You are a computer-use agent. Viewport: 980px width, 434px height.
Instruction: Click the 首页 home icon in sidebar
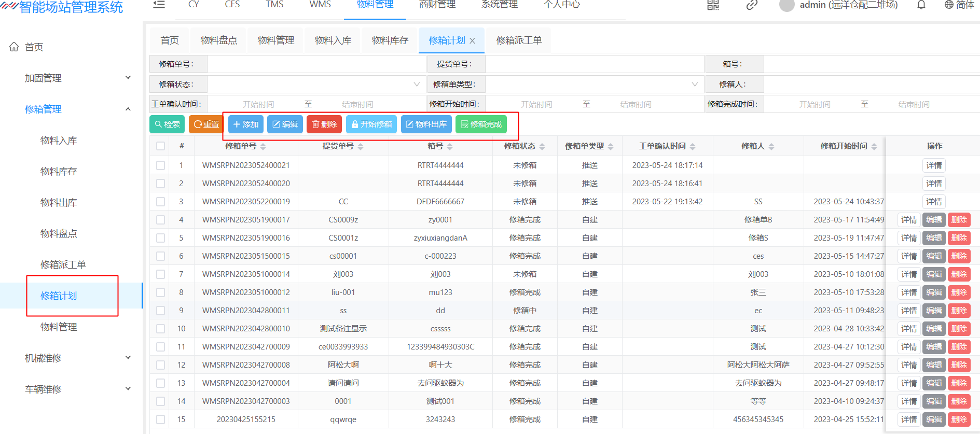[14, 47]
